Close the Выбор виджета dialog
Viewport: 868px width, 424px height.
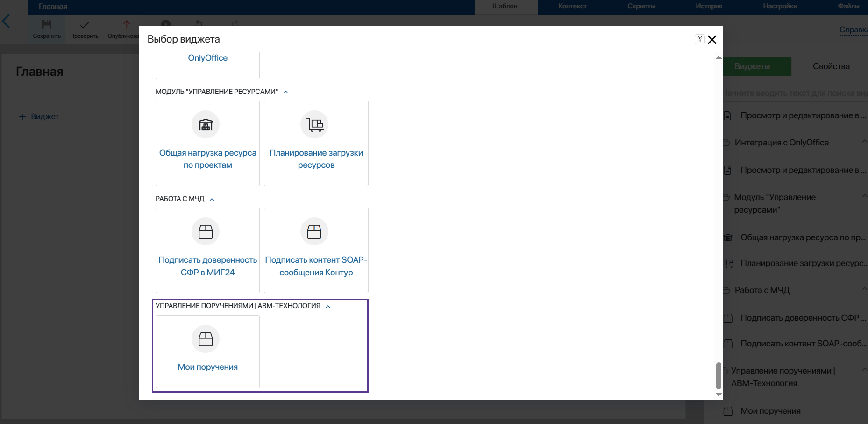coord(712,40)
